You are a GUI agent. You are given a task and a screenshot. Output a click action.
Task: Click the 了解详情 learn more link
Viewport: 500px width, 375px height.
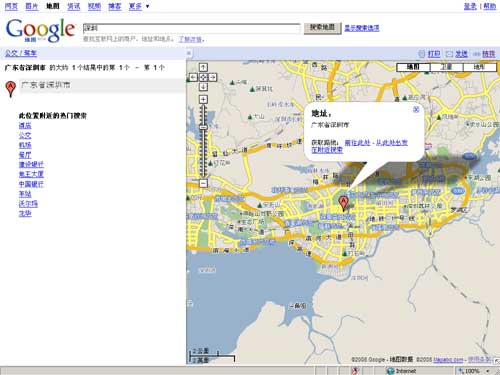[x=190, y=39]
